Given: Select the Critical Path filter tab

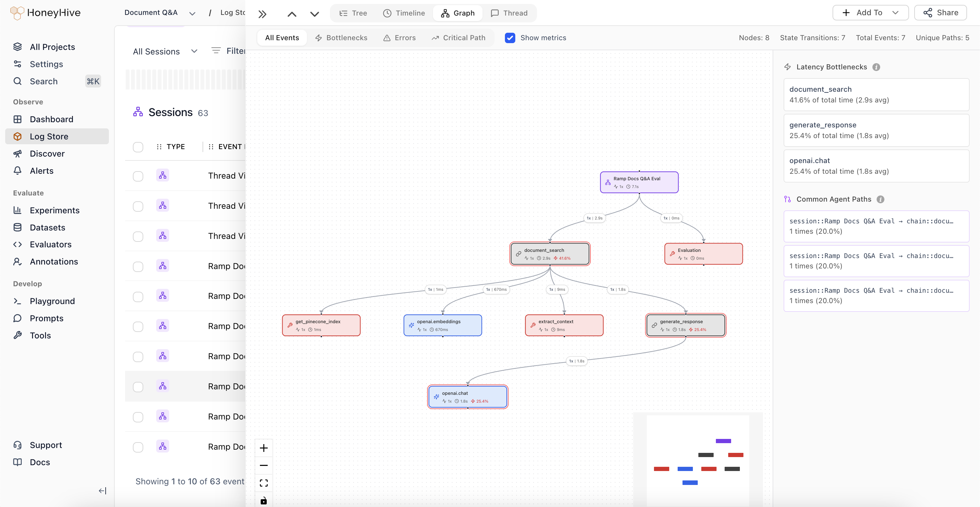Looking at the screenshot, I should [x=459, y=38].
